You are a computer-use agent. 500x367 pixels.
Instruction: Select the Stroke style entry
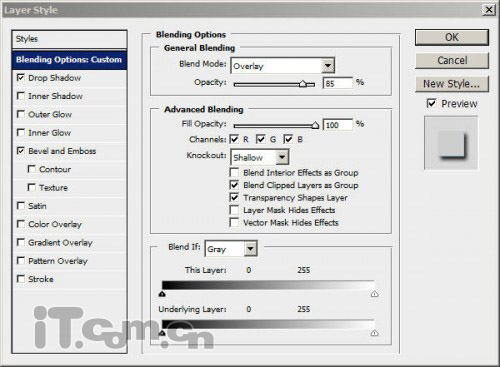coord(41,279)
